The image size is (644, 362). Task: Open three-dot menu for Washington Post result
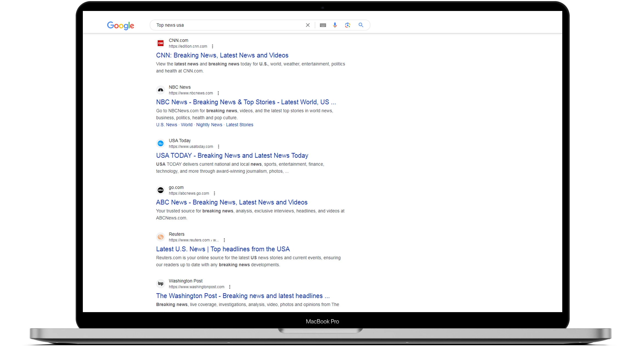[230, 287]
